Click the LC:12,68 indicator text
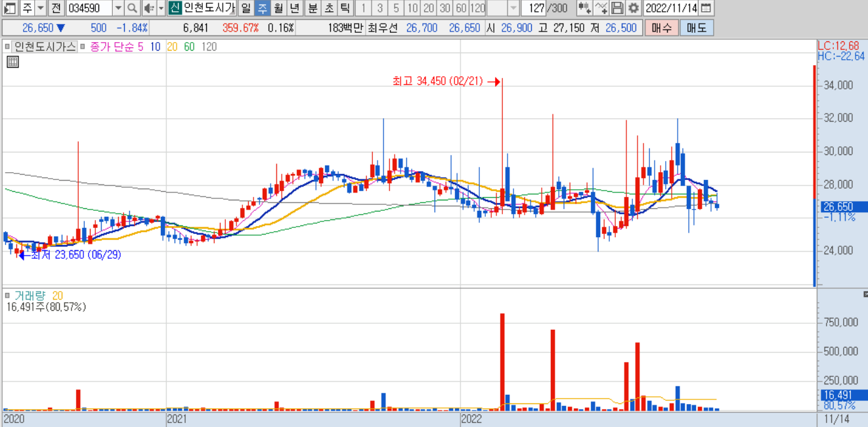 click(838, 46)
